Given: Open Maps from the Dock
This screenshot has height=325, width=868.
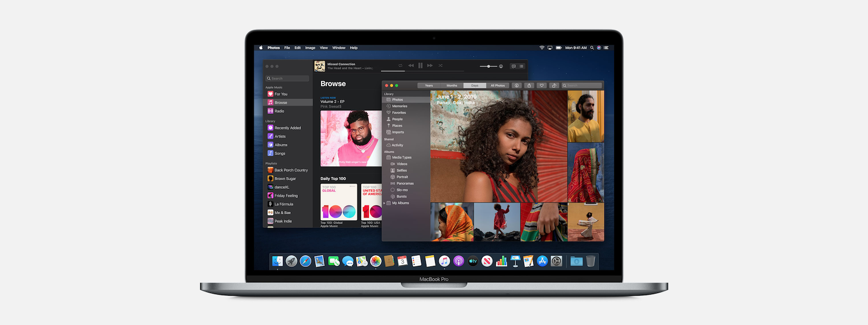Looking at the screenshot, I should (361, 262).
